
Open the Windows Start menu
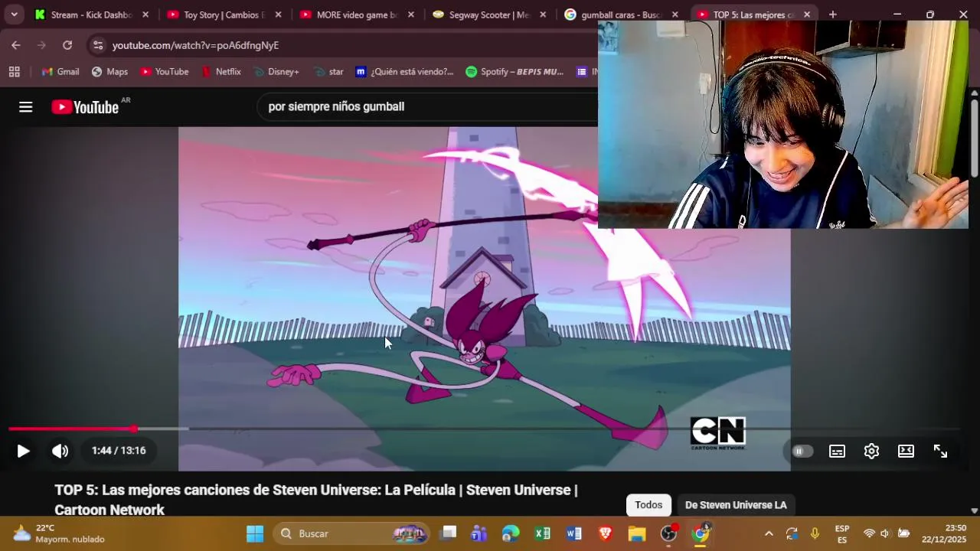(x=255, y=533)
